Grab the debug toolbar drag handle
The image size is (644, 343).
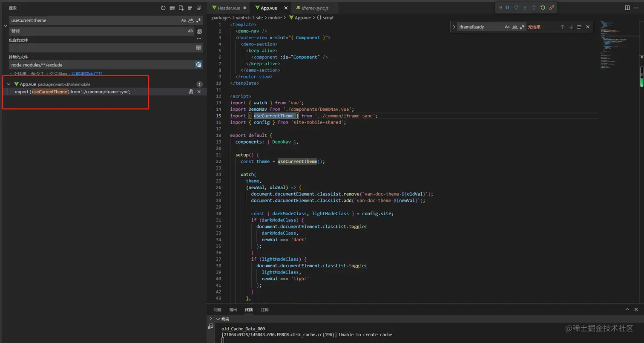click(x=500, y=8)
